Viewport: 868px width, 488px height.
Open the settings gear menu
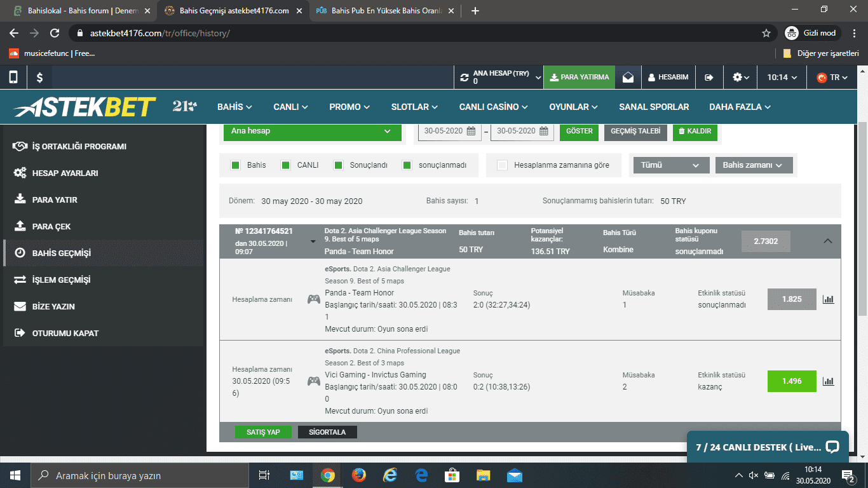coord(741,78)
